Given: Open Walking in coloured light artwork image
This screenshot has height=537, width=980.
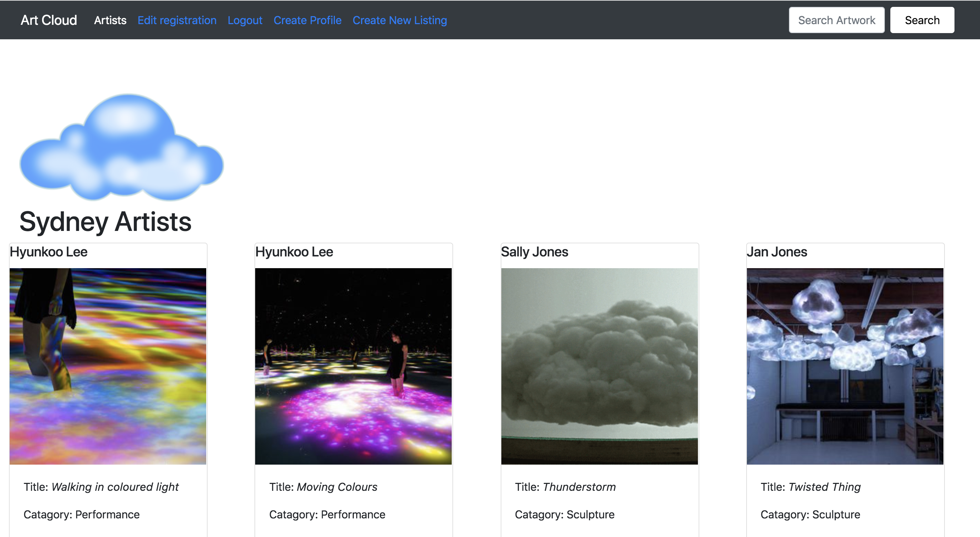Looking at the screenshot, I should (x=108, y=366).
